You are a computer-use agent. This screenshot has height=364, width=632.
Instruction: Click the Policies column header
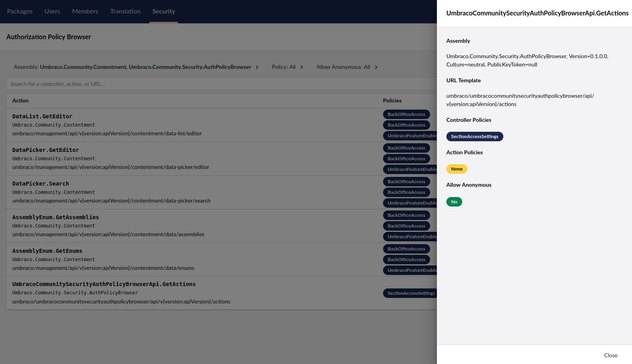392,100
